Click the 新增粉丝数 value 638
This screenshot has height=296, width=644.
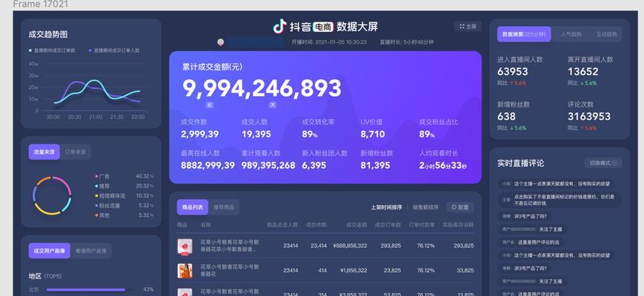506,116
